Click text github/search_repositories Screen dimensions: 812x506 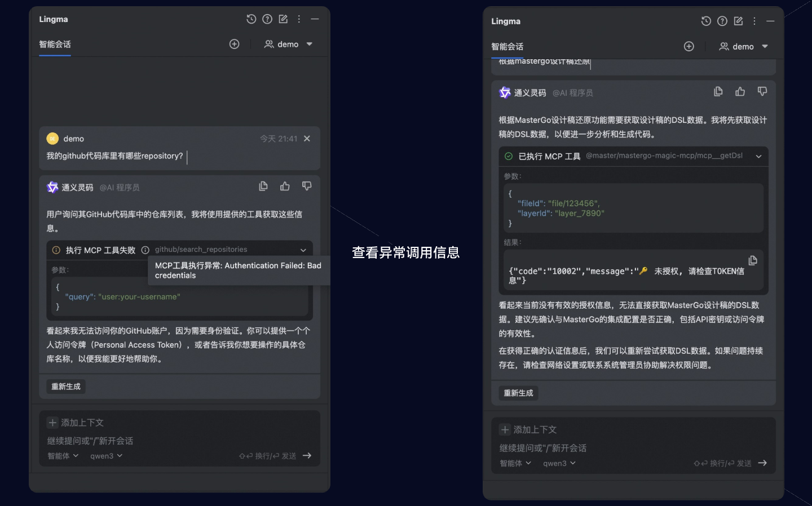click(x=201, y=250)
